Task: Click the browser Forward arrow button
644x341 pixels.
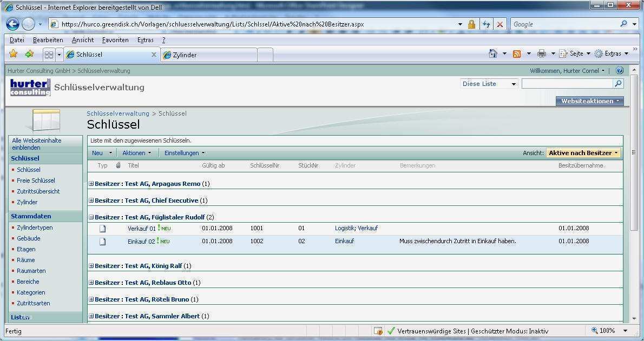Action: click(x=28, y=24)
